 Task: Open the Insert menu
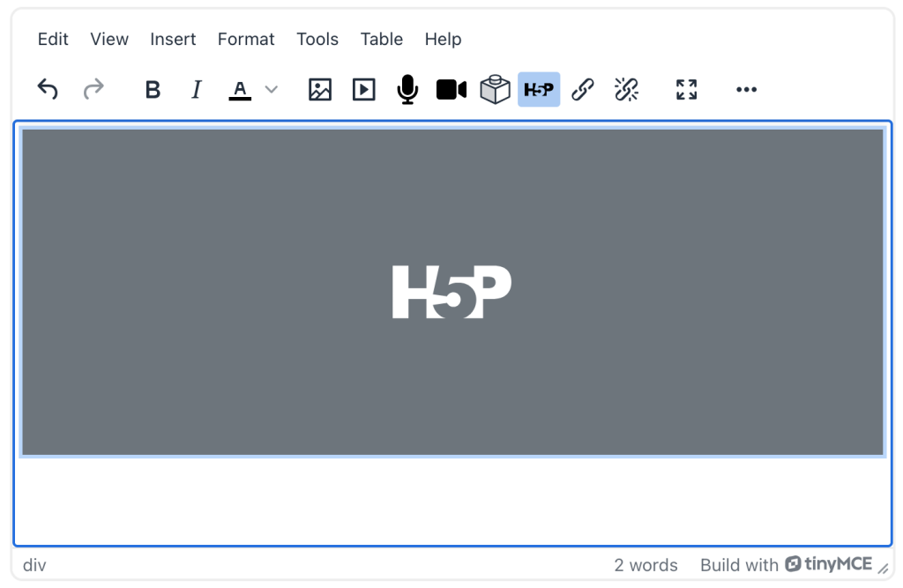[x=173, y=39]
